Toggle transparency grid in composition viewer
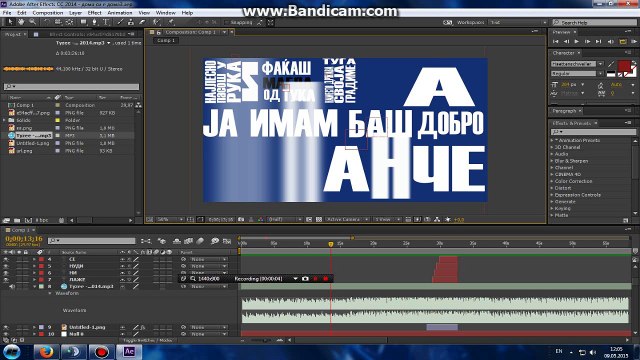Screen dimensions: 640x360 pyautogui.click(x=319, y=220)
